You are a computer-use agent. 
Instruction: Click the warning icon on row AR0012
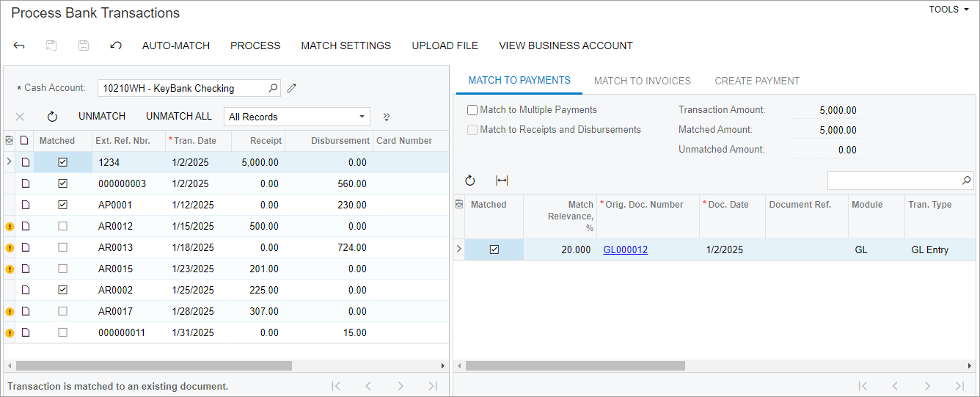10,227
